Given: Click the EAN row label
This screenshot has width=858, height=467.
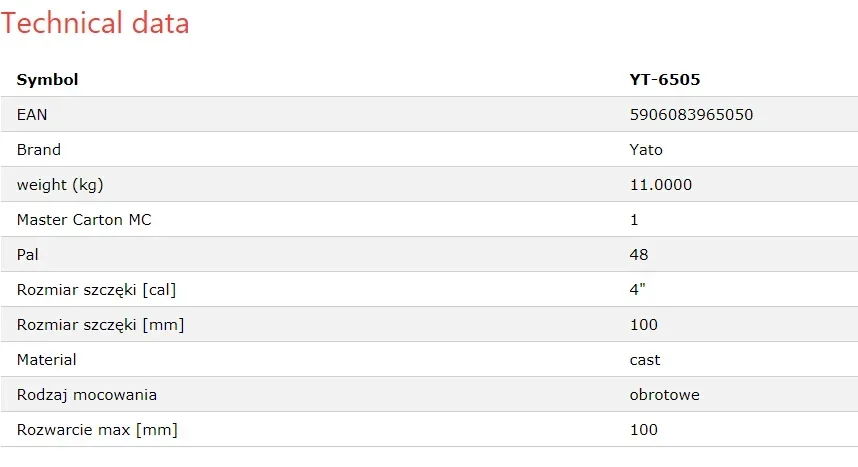Looking at the screenshot, I should [x=32, y=115].
